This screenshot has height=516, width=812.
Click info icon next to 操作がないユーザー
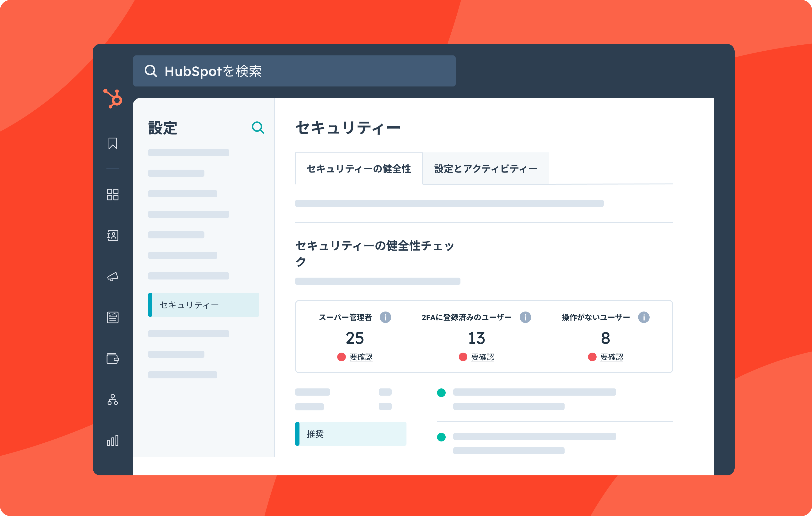(x=644, y=317)
